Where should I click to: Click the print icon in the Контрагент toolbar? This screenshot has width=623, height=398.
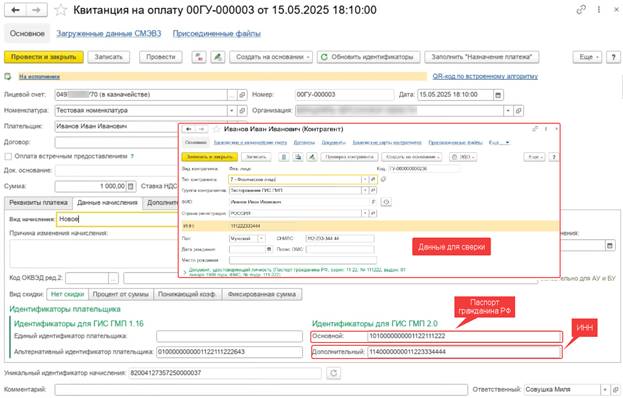298,157
